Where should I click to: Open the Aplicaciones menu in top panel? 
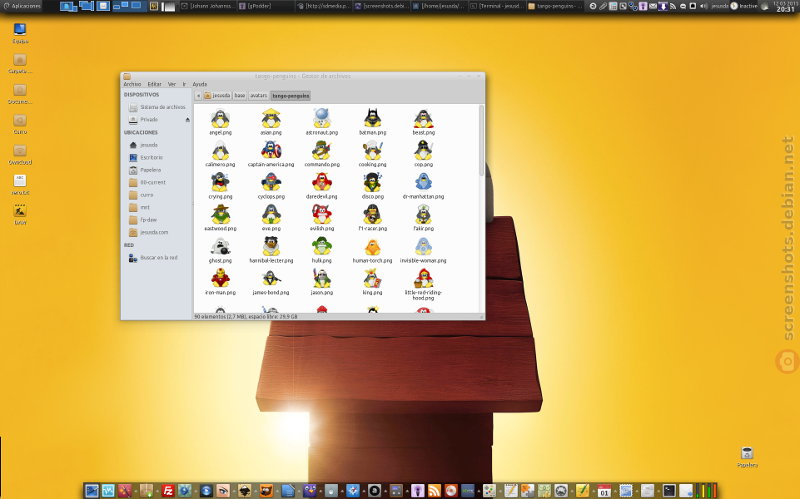(22, 6)
